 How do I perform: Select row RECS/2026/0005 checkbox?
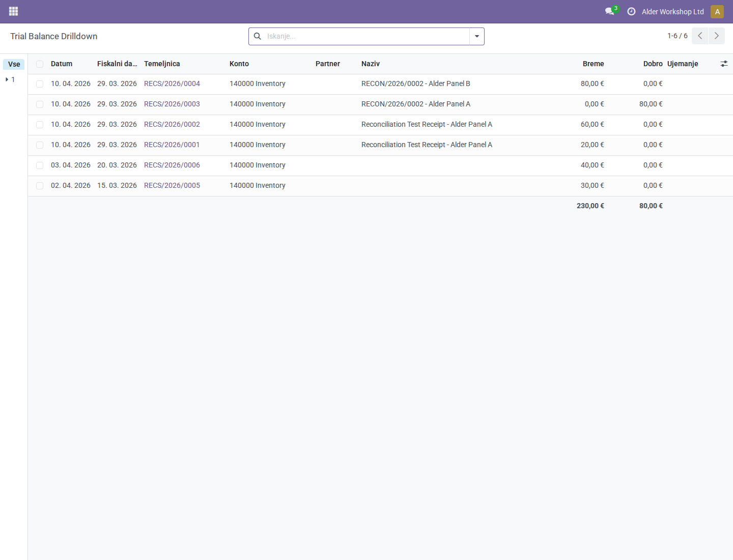click(x=40, y=186)
